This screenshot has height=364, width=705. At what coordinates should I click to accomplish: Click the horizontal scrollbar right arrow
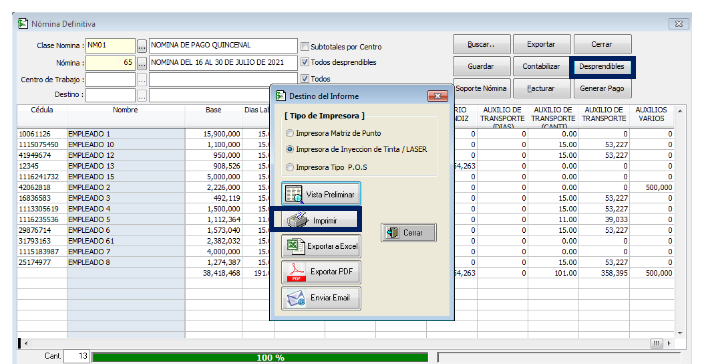coord(669,343)
